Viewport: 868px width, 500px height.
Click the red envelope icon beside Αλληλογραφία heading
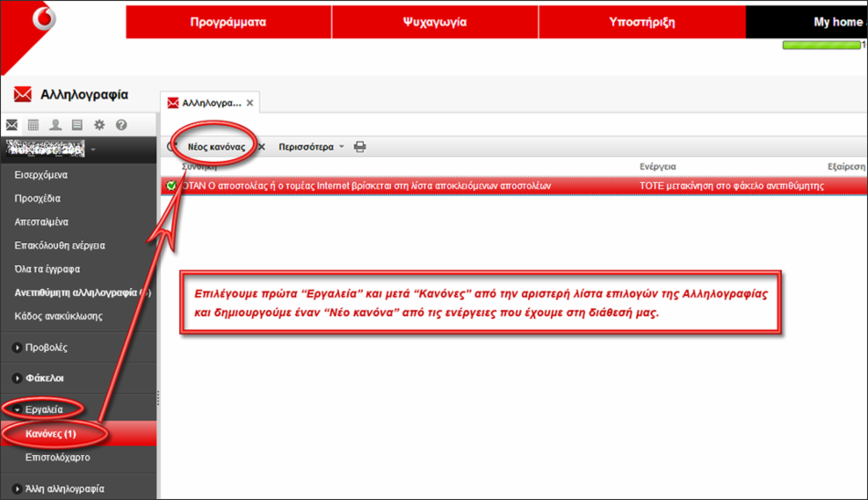click(23, 94)
